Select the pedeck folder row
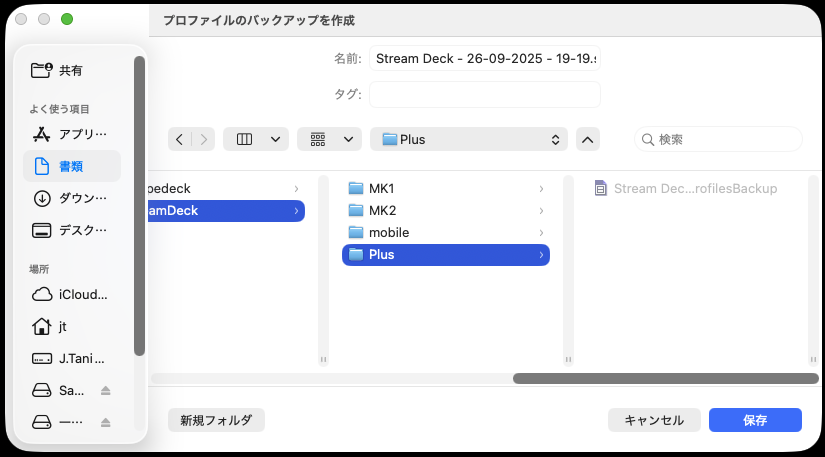 (x=227, y=188)
